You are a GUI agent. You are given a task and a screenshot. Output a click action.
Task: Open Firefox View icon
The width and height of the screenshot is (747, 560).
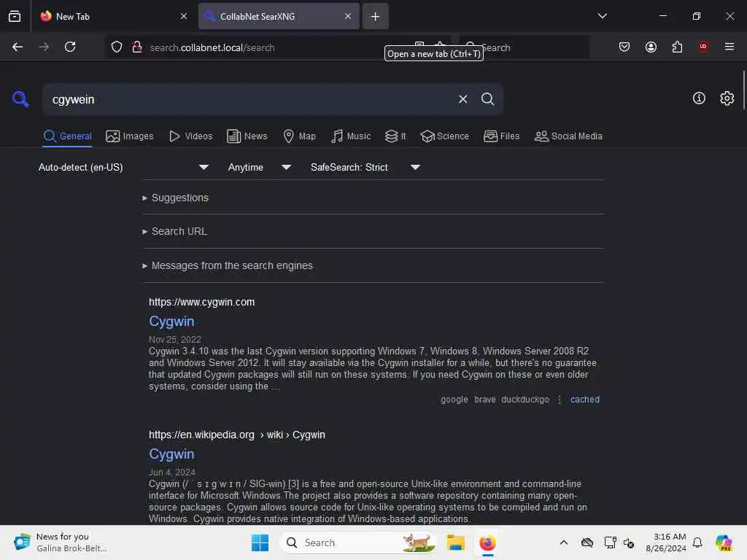tap(15, 16)
